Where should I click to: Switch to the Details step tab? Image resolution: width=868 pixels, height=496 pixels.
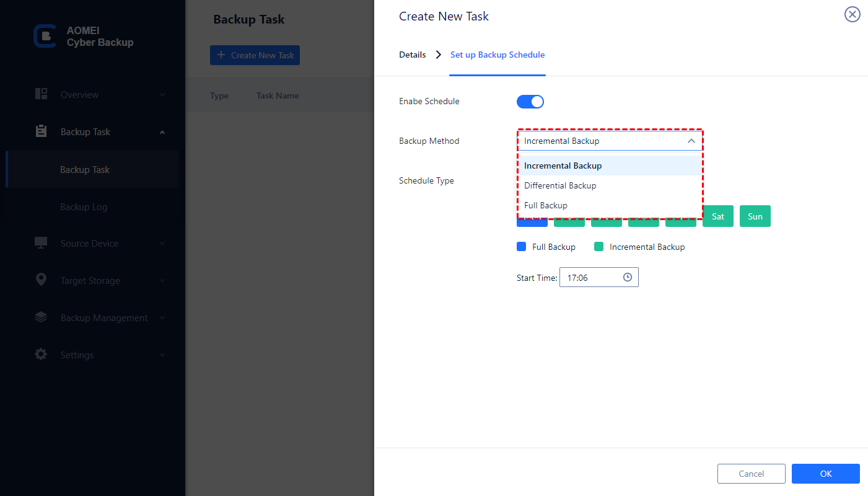[x=412, y=55]
